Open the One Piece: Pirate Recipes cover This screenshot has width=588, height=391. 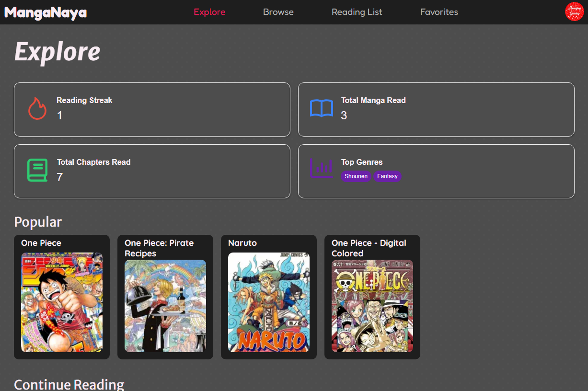pos(165,306)
